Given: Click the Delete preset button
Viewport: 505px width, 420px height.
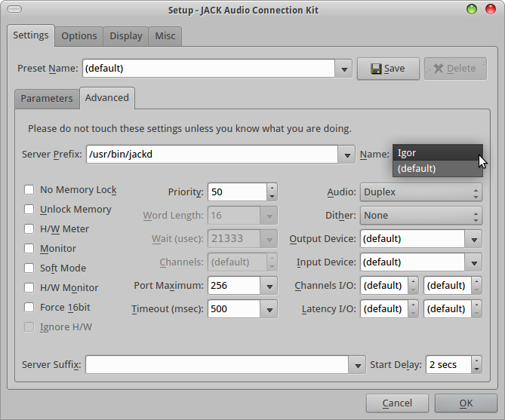Looking at the screenshot, I should [455, 69].
